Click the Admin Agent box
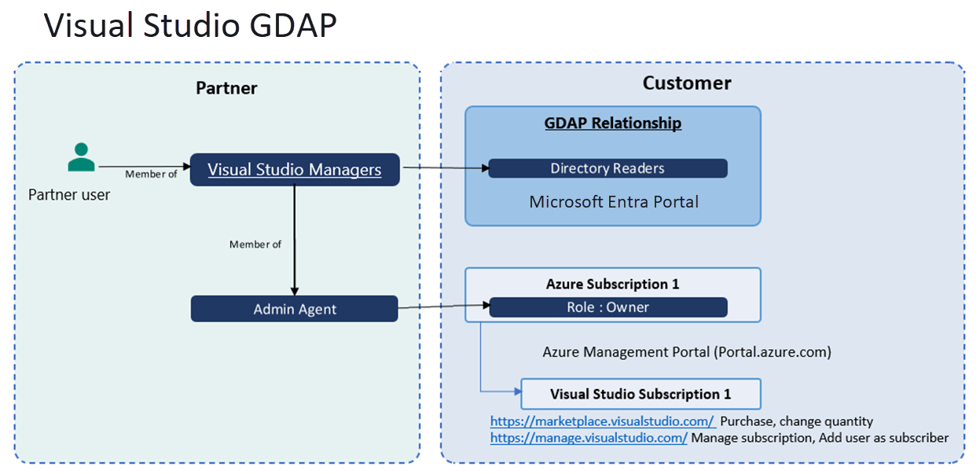 pos(294,309)
